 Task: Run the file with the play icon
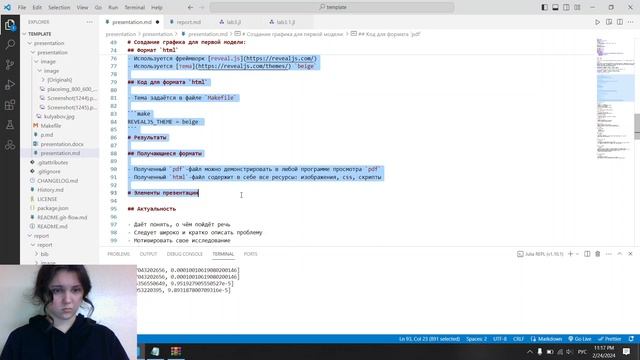598,22
